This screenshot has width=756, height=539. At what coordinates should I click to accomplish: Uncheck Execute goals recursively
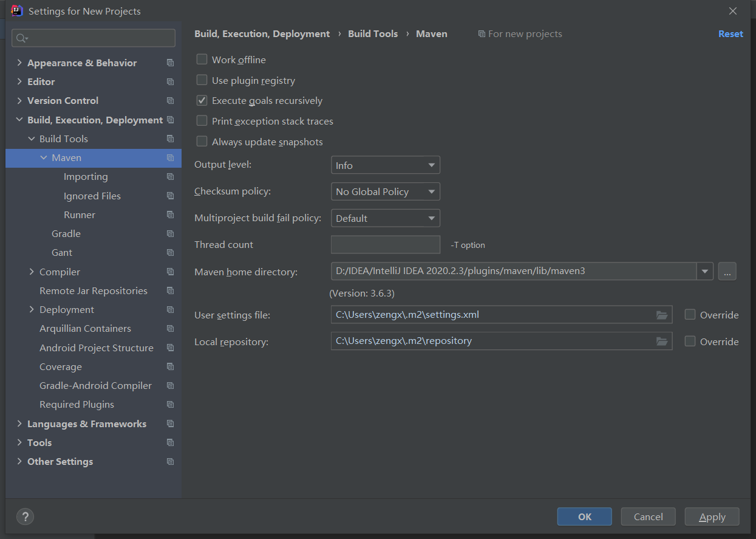(202, 100)
